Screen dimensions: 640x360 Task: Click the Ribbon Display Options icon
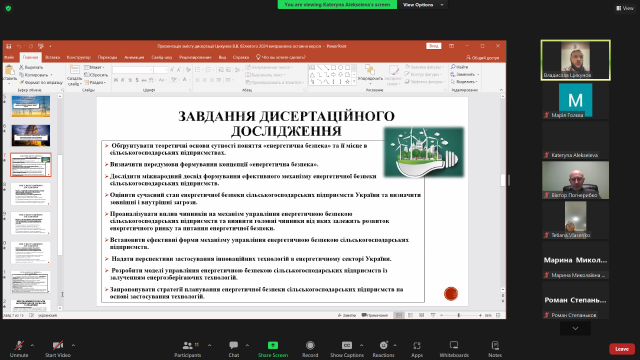[x=451, y=46]
